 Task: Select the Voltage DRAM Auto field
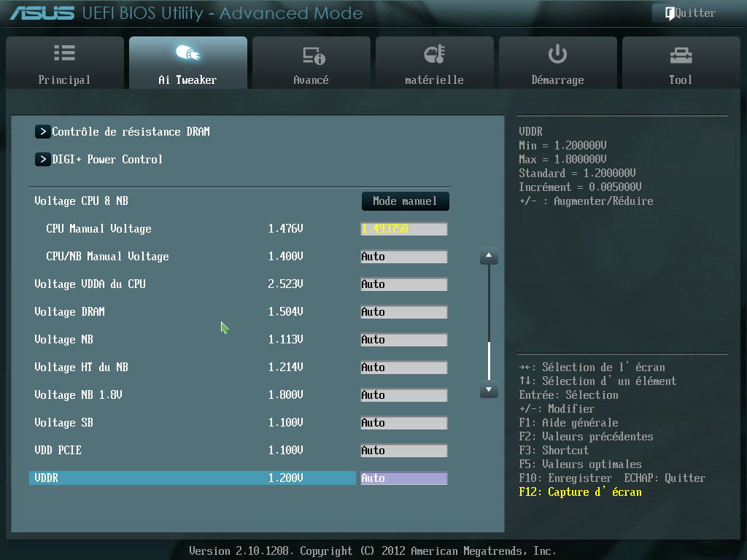(x=404, y=312)
